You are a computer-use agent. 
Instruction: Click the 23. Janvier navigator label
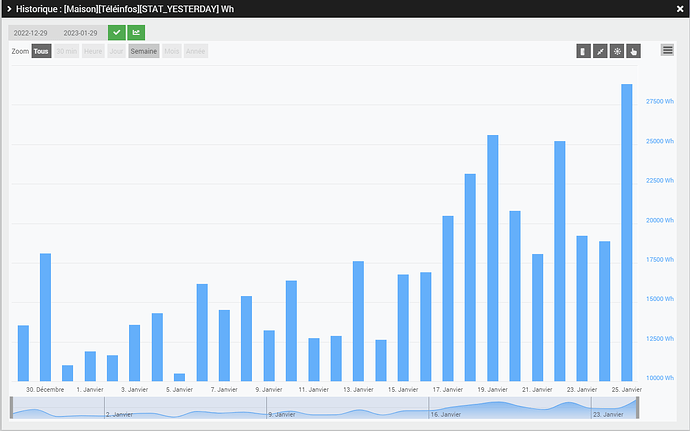click(608, 414)
